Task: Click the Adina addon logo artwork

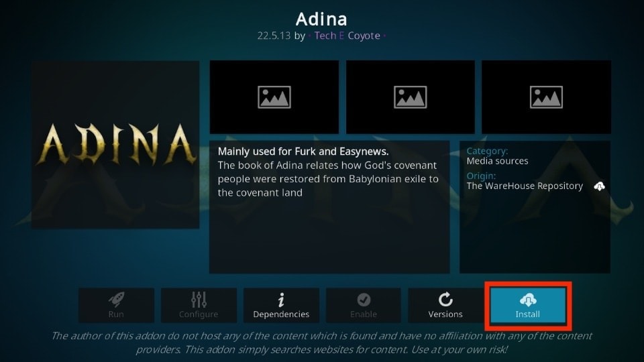Action: click(115, 145)
